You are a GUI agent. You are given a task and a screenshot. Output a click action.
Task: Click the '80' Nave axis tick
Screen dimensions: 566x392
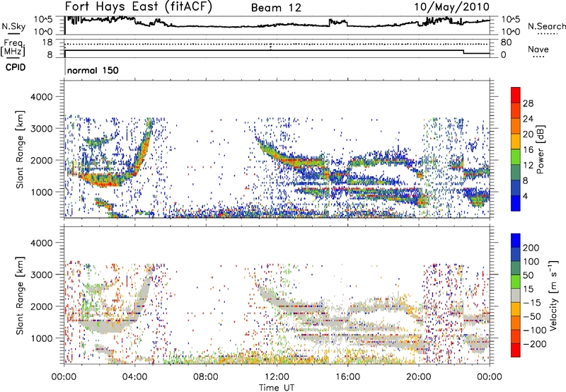point(507,42)
